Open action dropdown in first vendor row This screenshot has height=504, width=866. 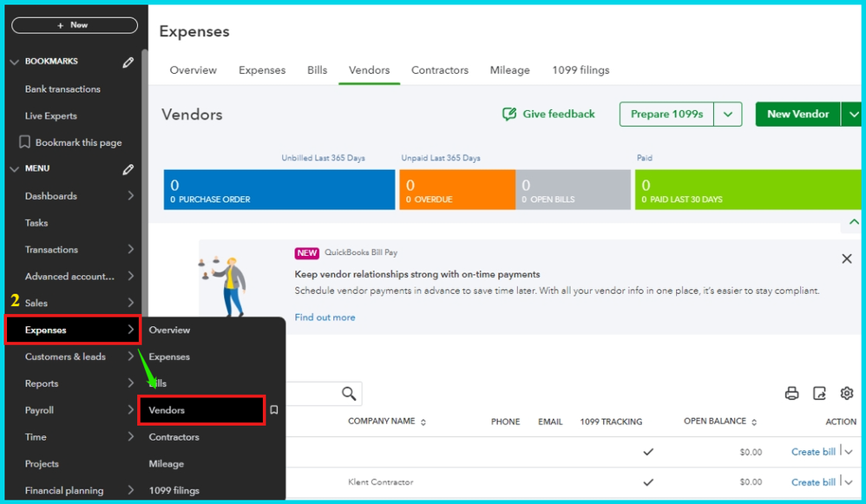coord(849,452)
